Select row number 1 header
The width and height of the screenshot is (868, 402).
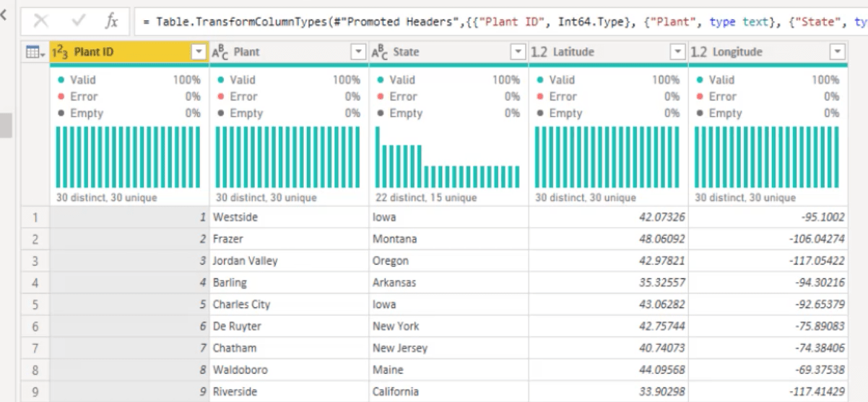click(x=35, y=217)
